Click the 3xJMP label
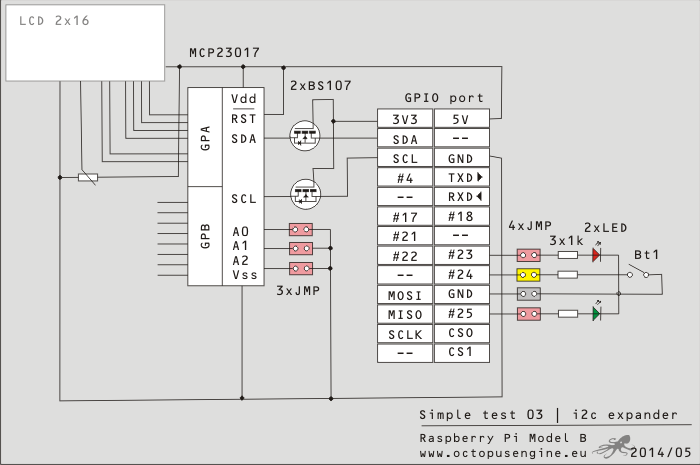 coord(298,291)
